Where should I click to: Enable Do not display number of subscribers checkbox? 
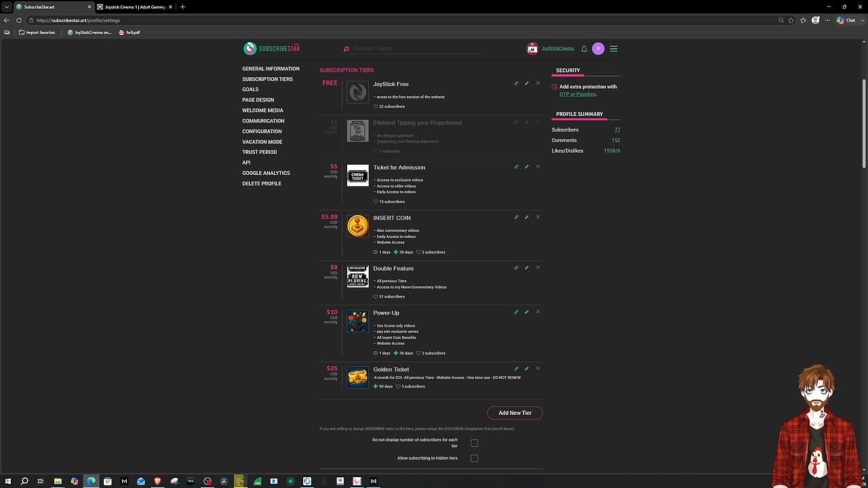click(475, 443)
